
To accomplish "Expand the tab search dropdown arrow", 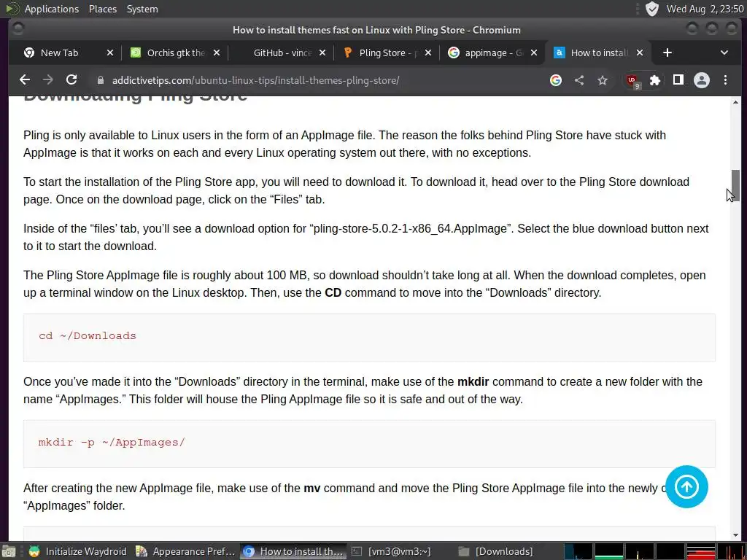I will [724, 52].
